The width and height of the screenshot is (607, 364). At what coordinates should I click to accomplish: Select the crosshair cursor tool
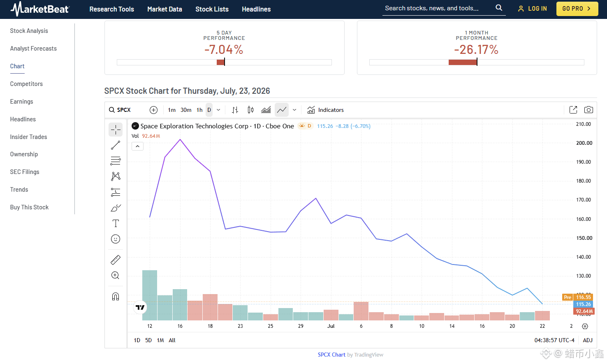click(x=116, y=130)
